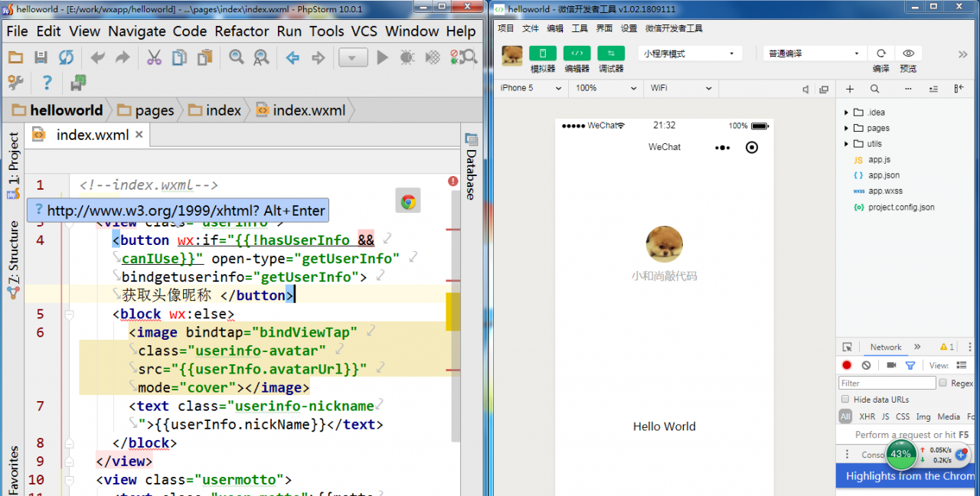Open the 100% zoom dropdown
Screen dimensions: 980x496
click(x=605, y=88)
